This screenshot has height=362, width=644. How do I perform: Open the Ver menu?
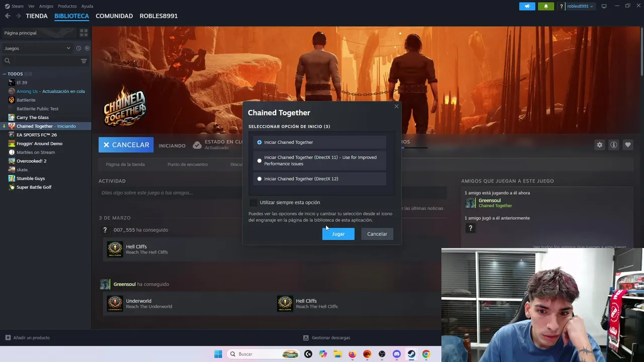(31, 6)
